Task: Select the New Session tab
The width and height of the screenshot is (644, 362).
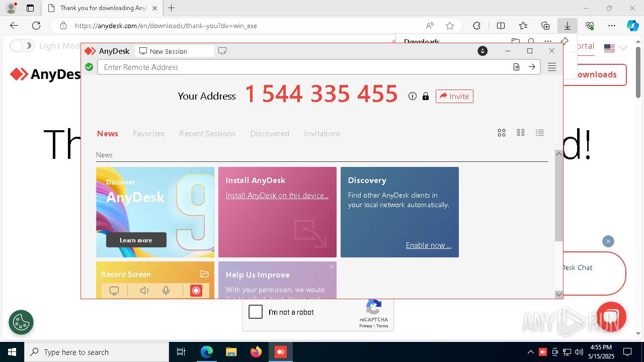Action: coord(175,51)
